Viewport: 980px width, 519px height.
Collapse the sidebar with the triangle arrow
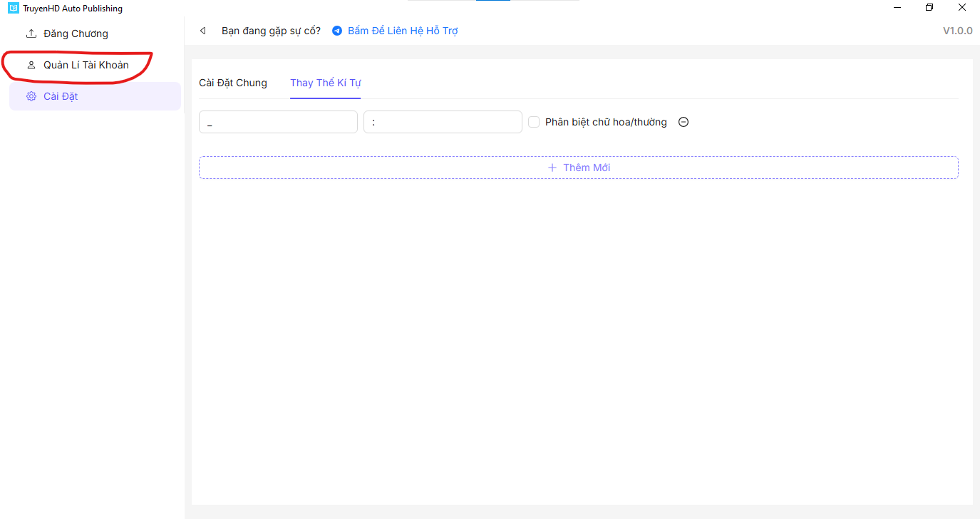(x=203, y=31)
